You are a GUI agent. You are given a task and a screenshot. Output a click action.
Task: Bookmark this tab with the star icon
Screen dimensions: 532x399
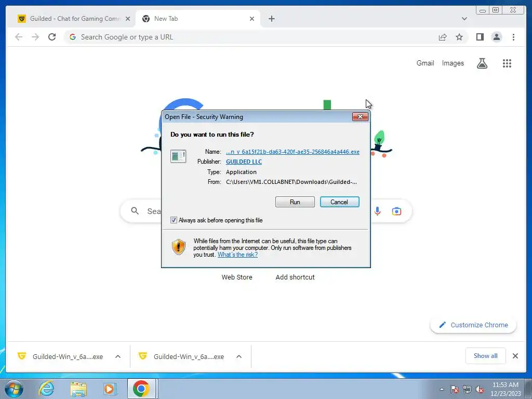pyautogui.click(x=459, y=37)
